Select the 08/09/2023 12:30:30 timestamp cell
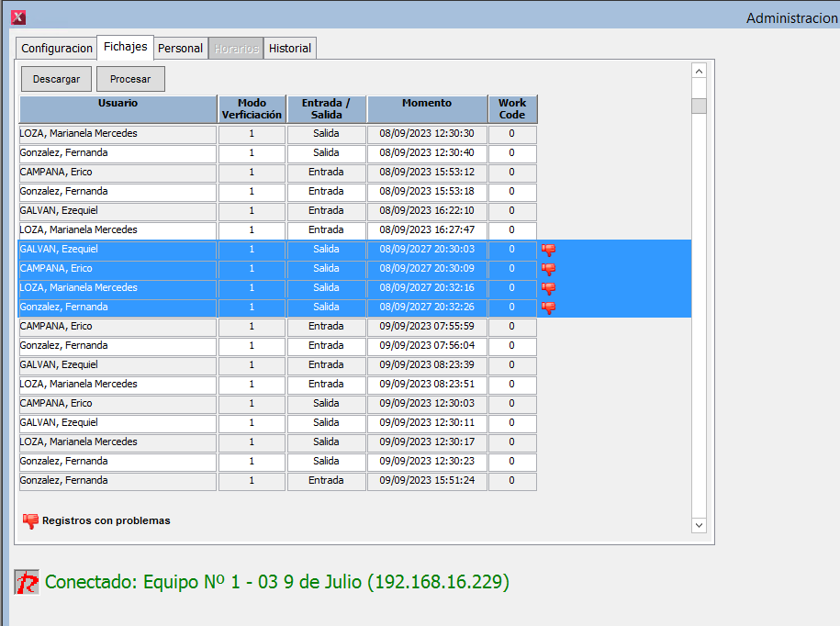This screenshot has width=840, height=626. pyautogui.click(x=427, y=134)
